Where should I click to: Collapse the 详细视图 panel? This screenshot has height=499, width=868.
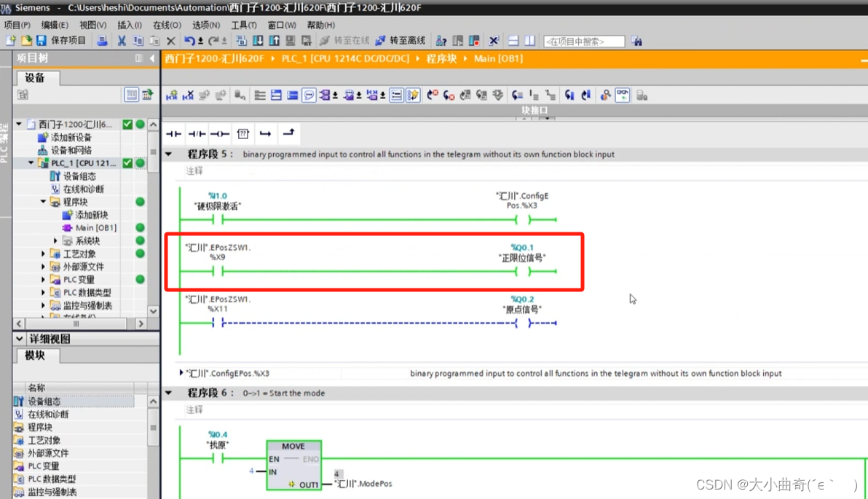coord(20,339)
